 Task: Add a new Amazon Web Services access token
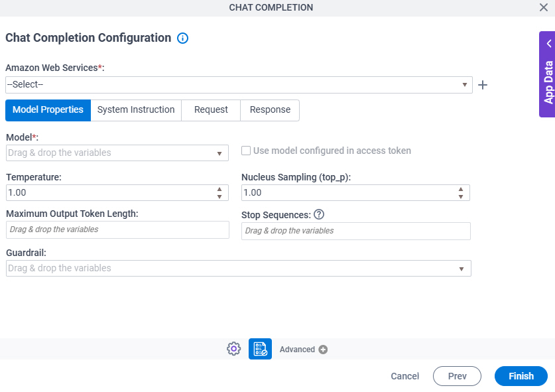pos(483,85)
